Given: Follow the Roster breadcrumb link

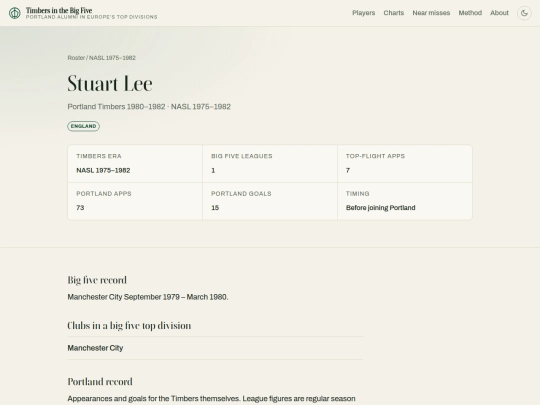Looking at the screenshot, I should coord(76,58).
